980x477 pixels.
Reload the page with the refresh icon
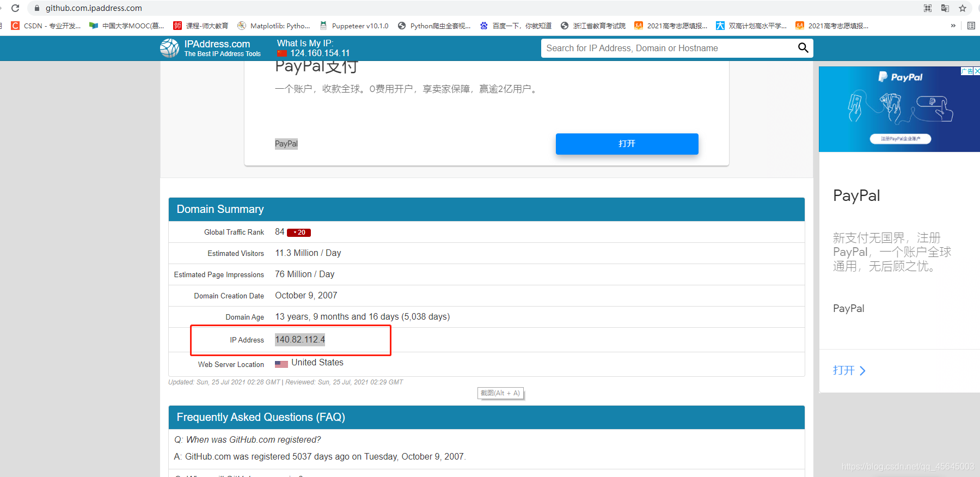15,8
